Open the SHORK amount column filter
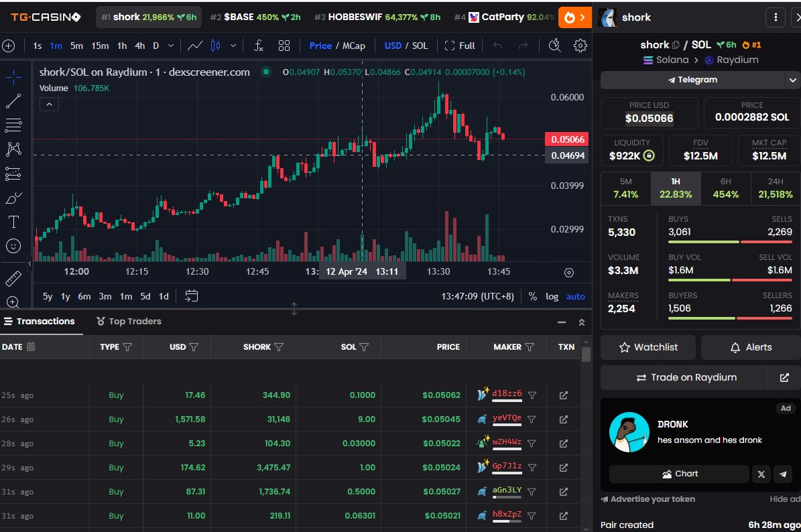Screen dimensions: 801x532 tap(278, 347)
